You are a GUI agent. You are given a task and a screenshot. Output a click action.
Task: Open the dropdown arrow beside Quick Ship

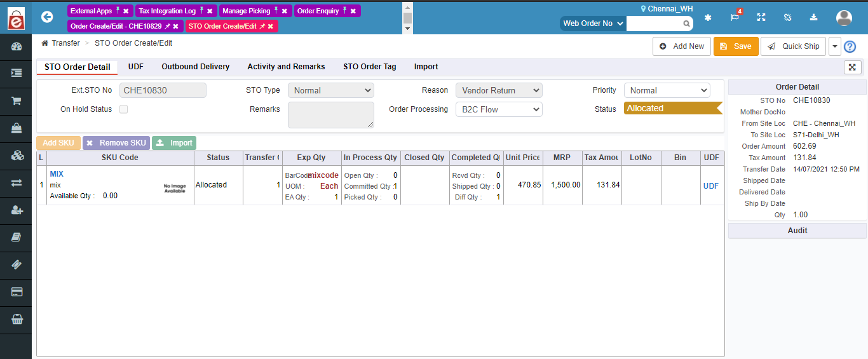coord(834,46)
